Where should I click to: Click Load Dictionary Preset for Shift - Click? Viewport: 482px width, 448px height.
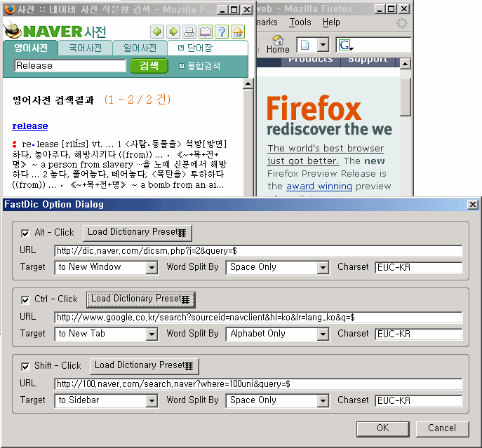144,366
